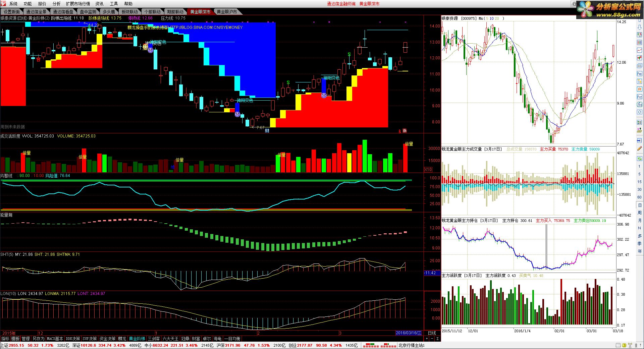The height and width of the screenshot is (349, 644).
Task: Select the 30 minute period
Action: coord(639,189)
